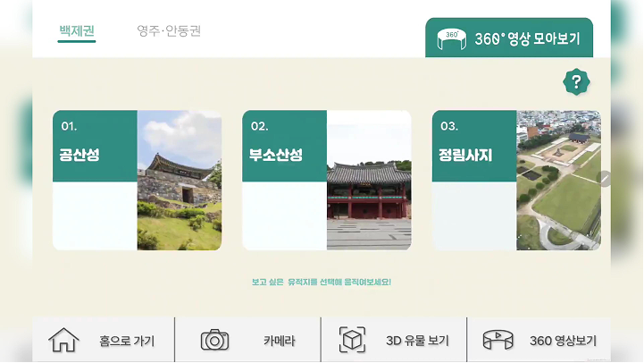Screen dimensions: 644x363
Task: Click the 부소산성 red pavilion photo
Action: coord(369,180)
